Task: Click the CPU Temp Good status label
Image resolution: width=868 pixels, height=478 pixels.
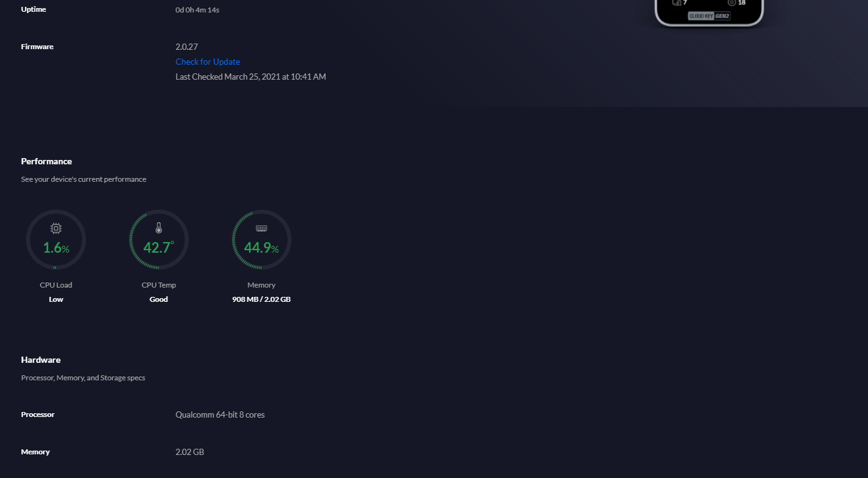Action: 159,299
